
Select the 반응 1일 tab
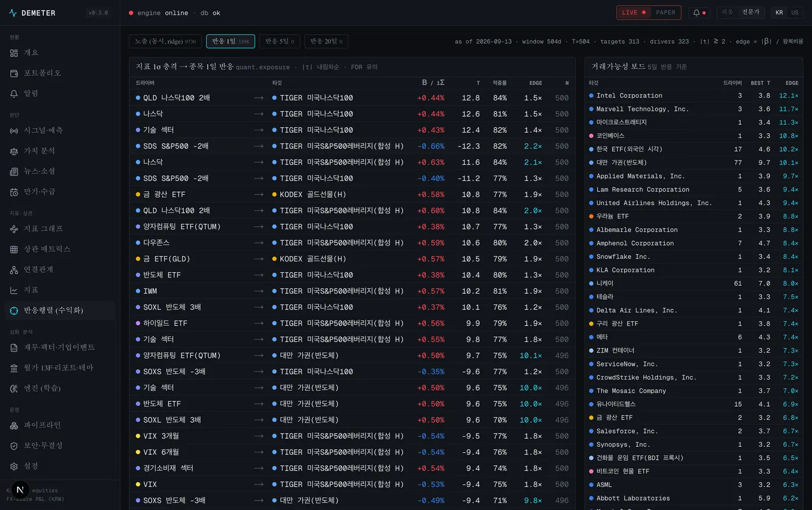pos(230,41)
